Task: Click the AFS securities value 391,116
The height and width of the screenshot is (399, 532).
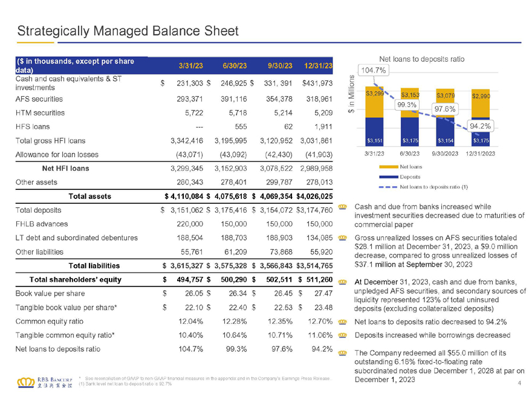Action: 234,99
